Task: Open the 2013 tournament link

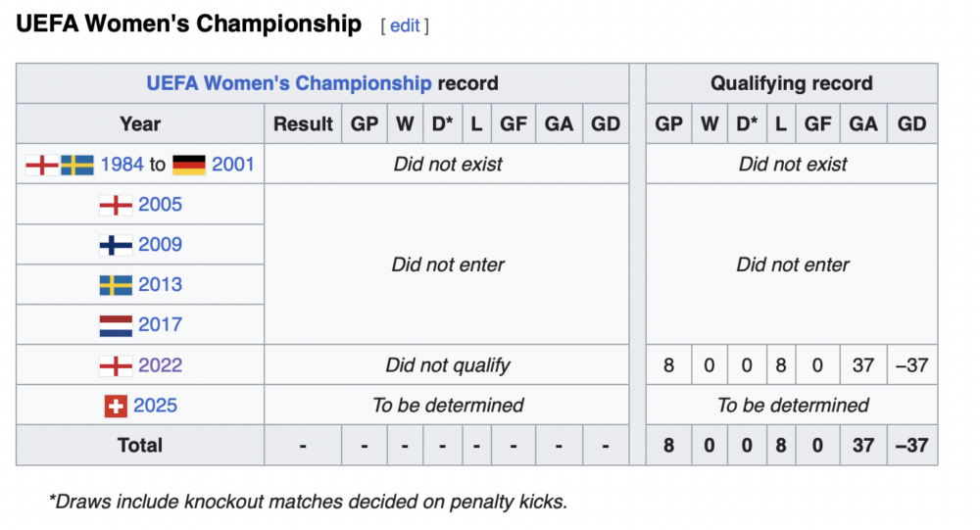Action: click(160, 284)
